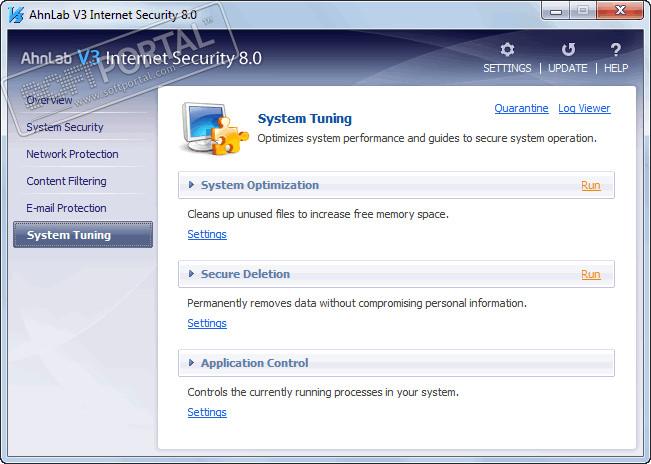Minimize the AhnLab window

tap(556, 11)
